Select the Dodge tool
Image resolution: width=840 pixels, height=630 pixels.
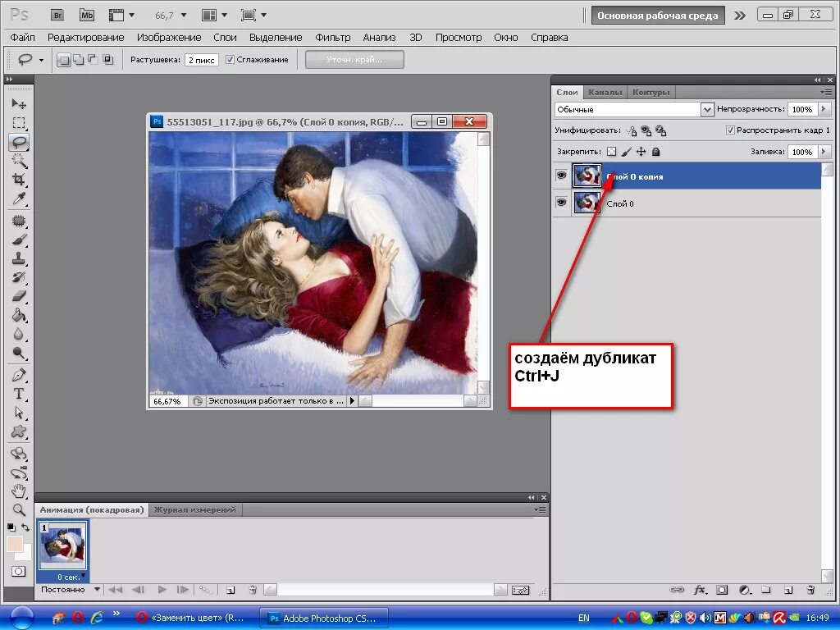click(19, 353)
